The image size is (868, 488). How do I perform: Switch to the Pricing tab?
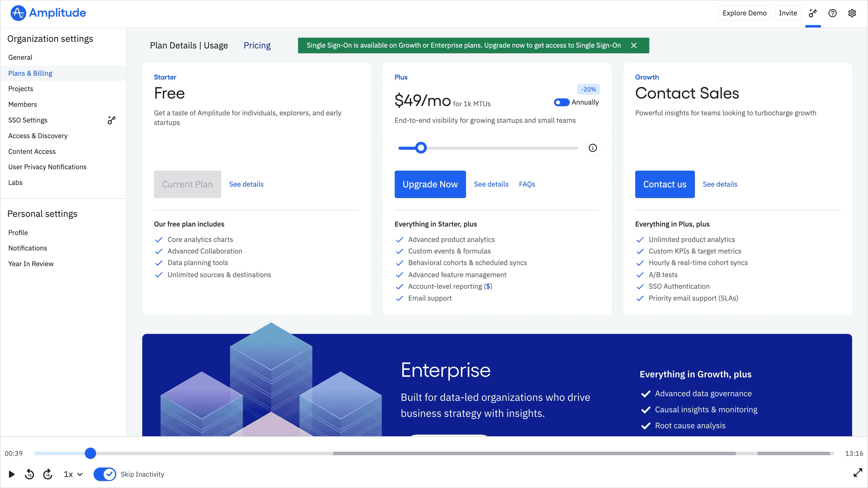point(257,45)
